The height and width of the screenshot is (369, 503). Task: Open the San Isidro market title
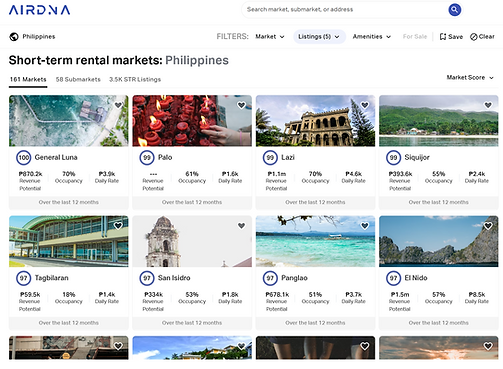point(174,278)
